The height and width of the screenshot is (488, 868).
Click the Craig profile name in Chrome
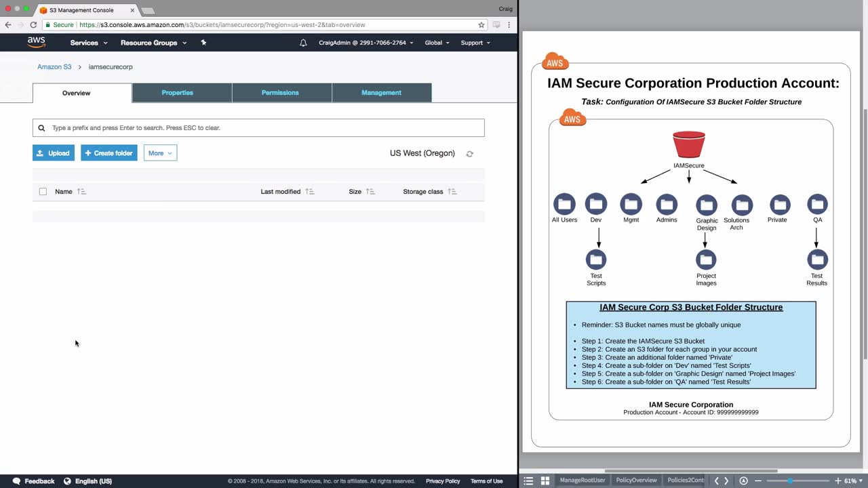tap(505, 9)
